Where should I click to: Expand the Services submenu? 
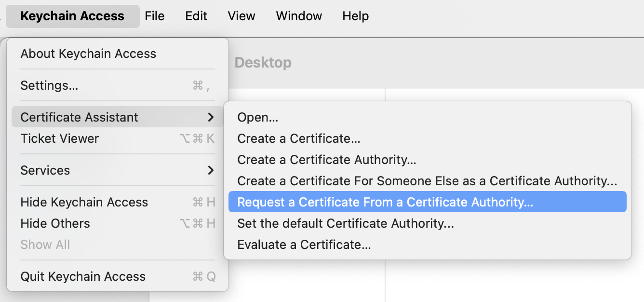click(118, 170)
